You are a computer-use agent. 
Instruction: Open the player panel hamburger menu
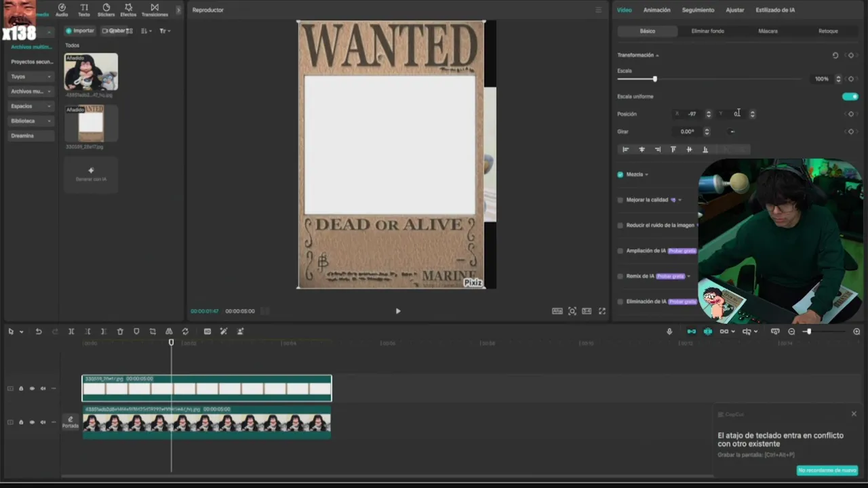598,10
